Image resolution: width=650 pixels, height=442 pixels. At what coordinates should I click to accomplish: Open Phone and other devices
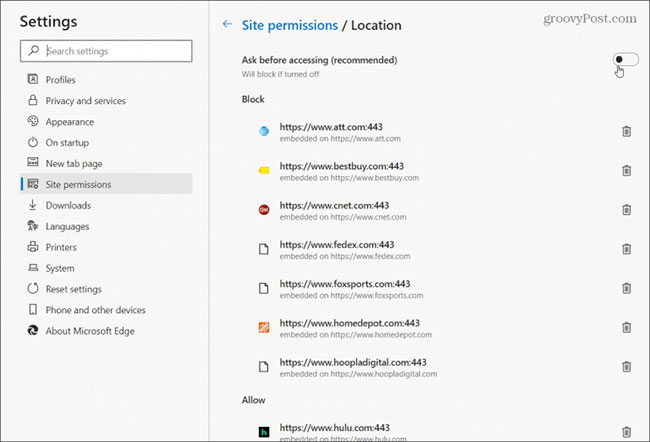106,310
